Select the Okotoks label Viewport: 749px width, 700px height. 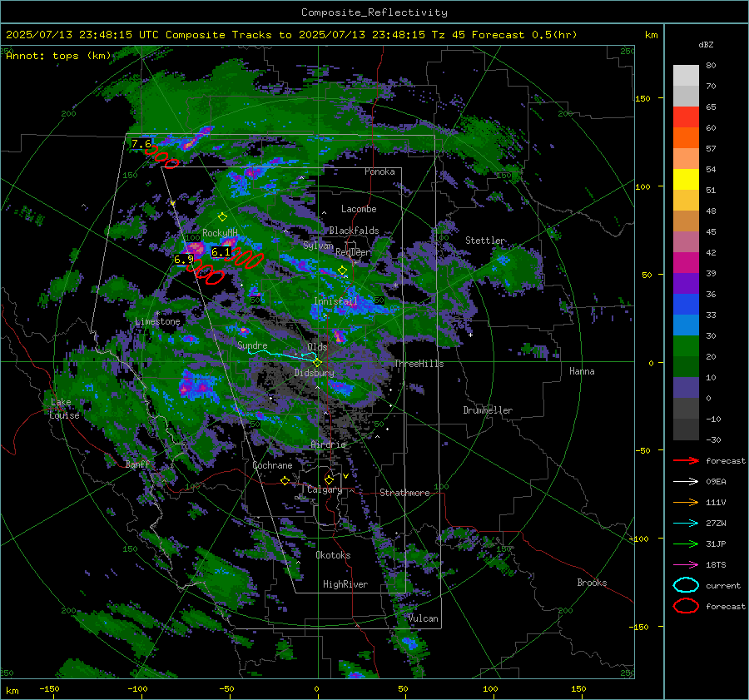tap(333, 555)
